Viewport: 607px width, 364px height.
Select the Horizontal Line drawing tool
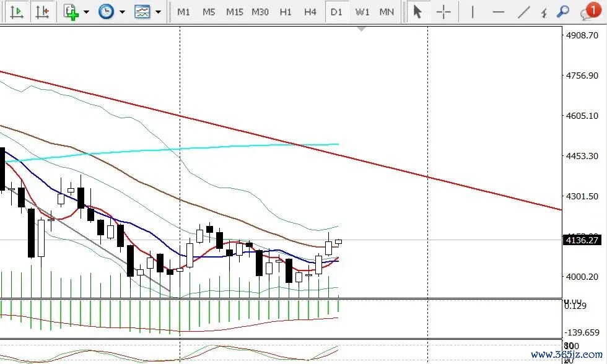(x=498, y=12)
